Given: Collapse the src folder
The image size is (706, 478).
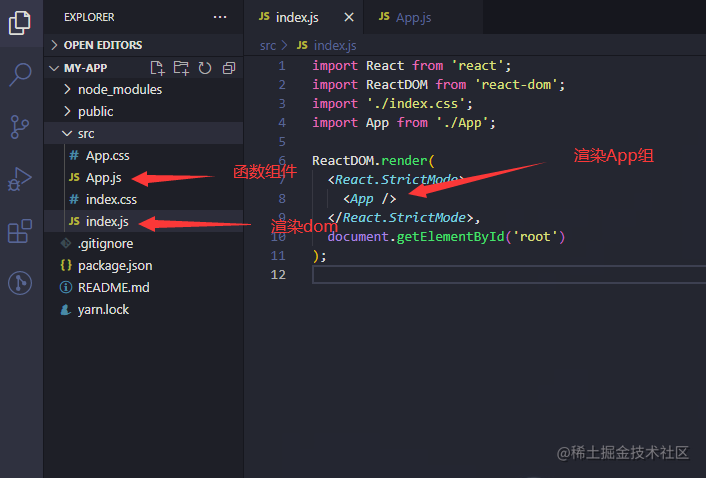Looking at the screenshot, I should (143, 133).
